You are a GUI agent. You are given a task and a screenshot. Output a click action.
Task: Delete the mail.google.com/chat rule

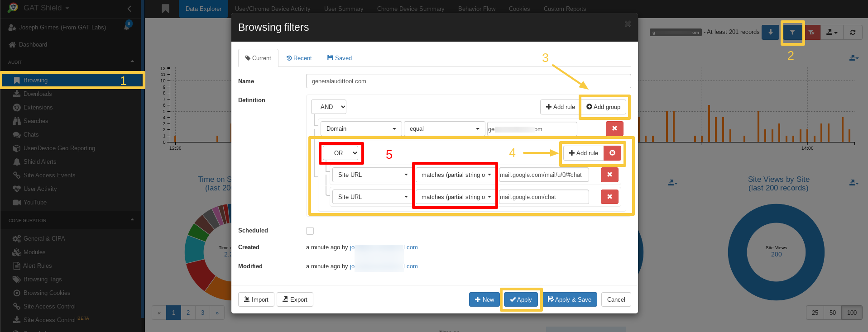[609, 197]
